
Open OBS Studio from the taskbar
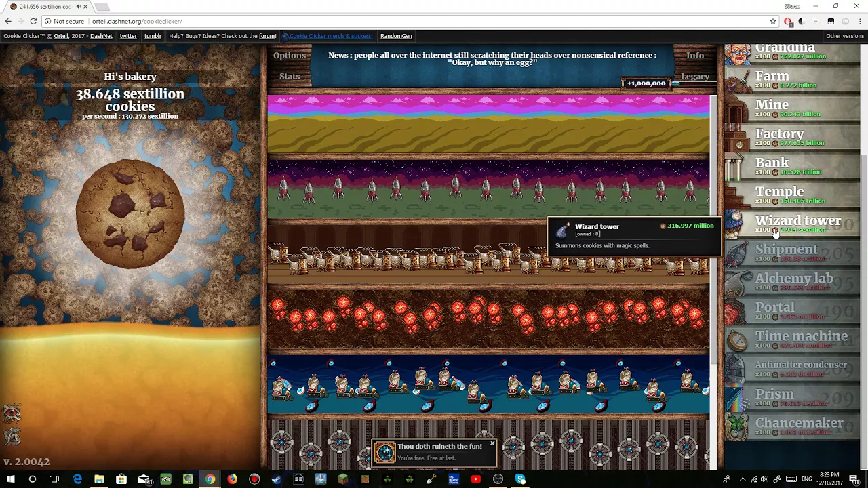[498, 479]
